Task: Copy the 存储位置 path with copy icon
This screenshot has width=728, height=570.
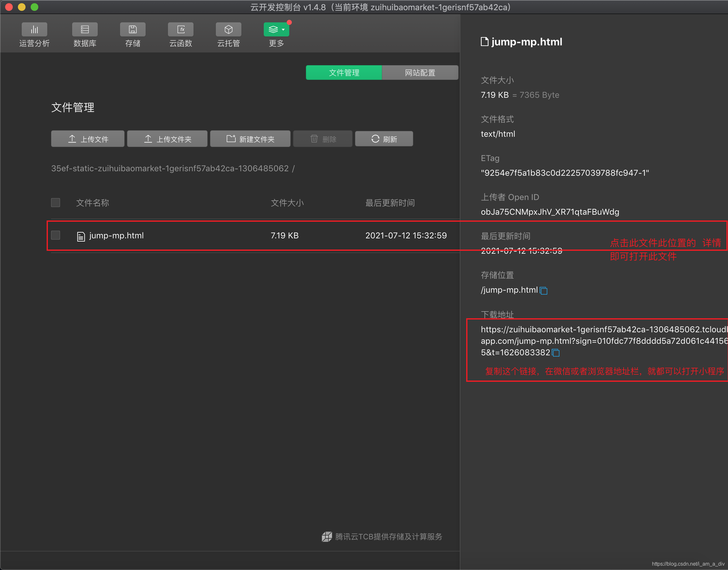Action: pos(543,291)
